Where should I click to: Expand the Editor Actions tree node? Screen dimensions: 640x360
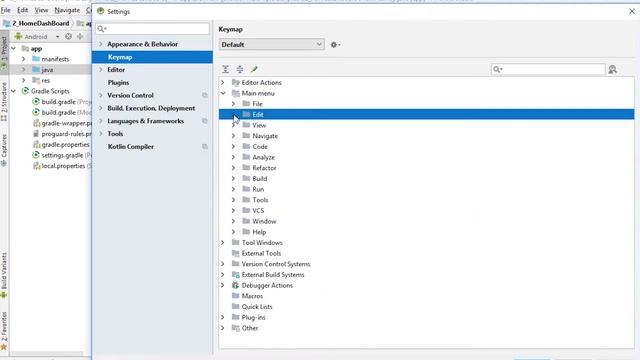pos(223,82)
